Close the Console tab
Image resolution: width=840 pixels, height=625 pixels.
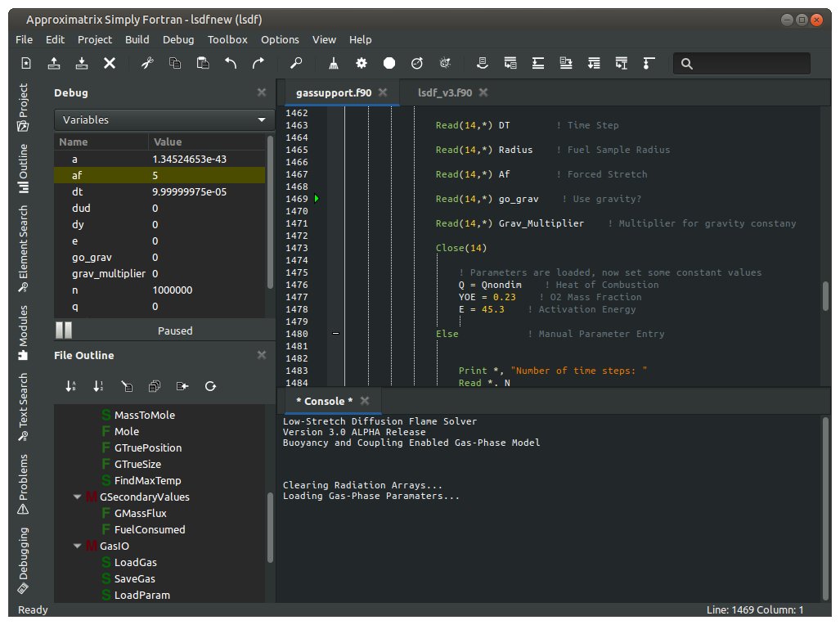point(365,400)
